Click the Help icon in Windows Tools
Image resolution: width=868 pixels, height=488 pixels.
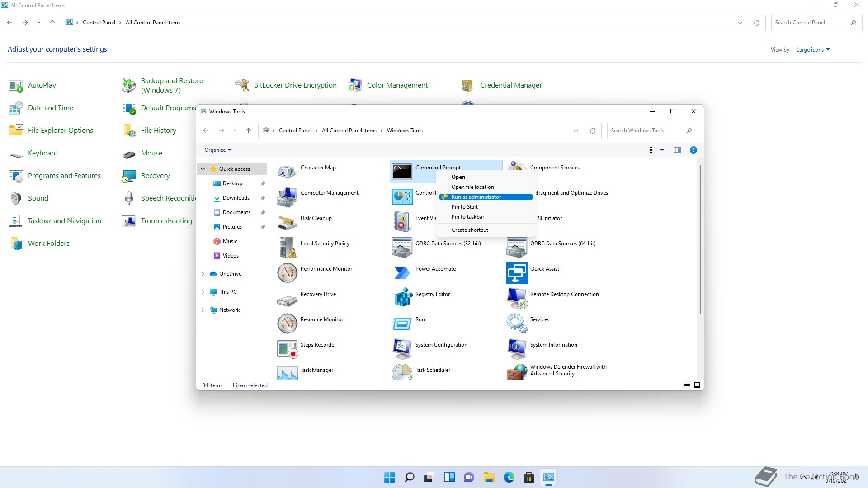[x=693, y=150]
